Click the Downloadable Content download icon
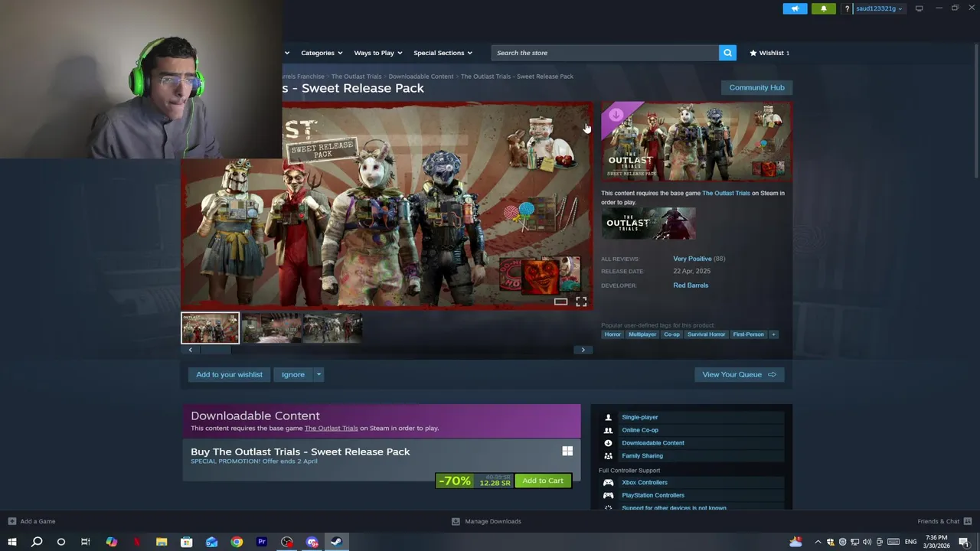Screen dimensions: 980x551 tap(608, 443)
